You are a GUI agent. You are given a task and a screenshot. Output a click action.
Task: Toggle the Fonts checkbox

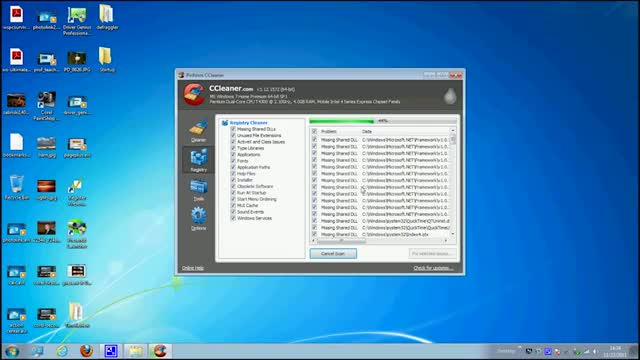[233, 161]
